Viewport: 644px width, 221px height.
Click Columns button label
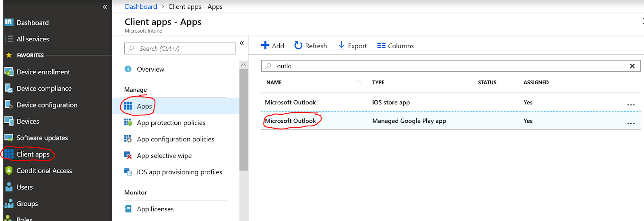click(401, 46)
